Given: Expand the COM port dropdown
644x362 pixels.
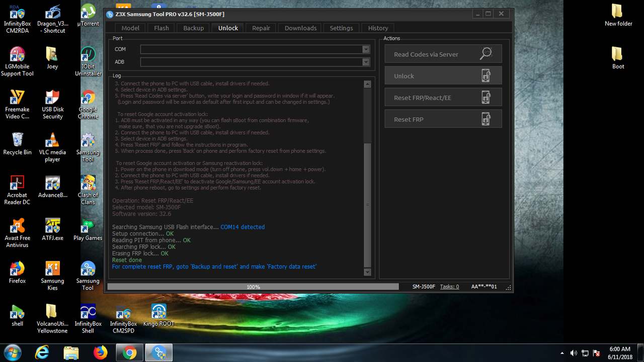Looking at the screenshot, I should pyautogui.click(x=366, y=49).
